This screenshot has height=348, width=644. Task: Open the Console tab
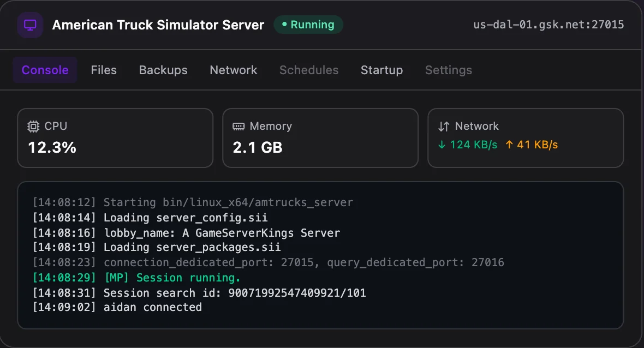45,70
